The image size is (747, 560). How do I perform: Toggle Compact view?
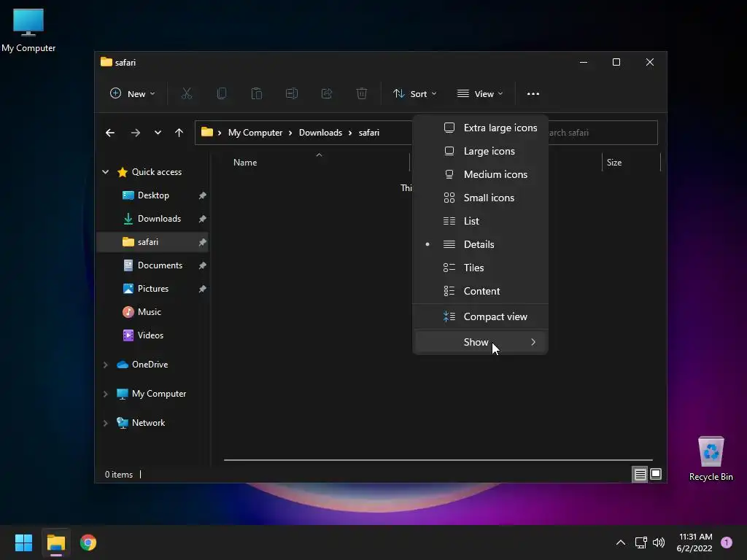click(481, 316)
